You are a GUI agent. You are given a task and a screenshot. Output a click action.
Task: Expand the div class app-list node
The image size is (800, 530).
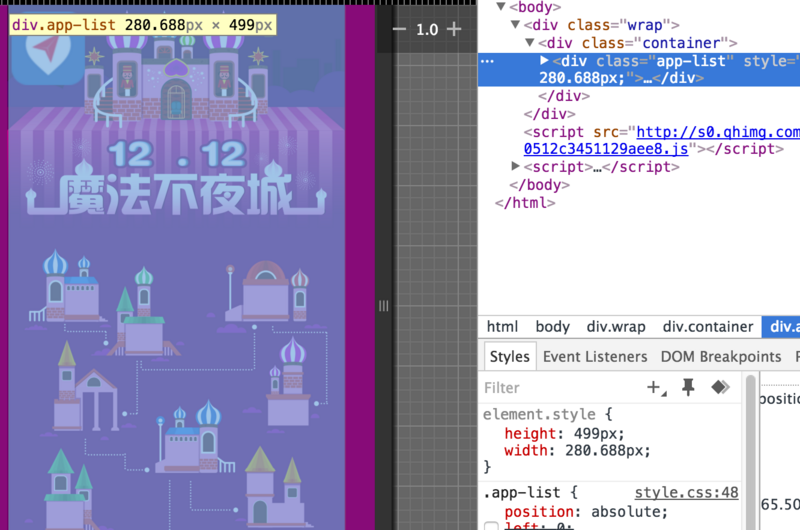pos(544,61)
